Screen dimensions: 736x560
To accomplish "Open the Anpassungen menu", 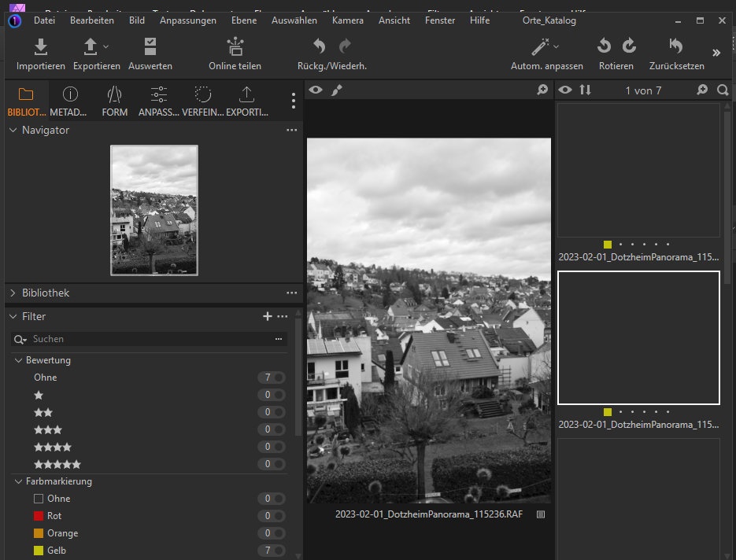I will [187, 20].
